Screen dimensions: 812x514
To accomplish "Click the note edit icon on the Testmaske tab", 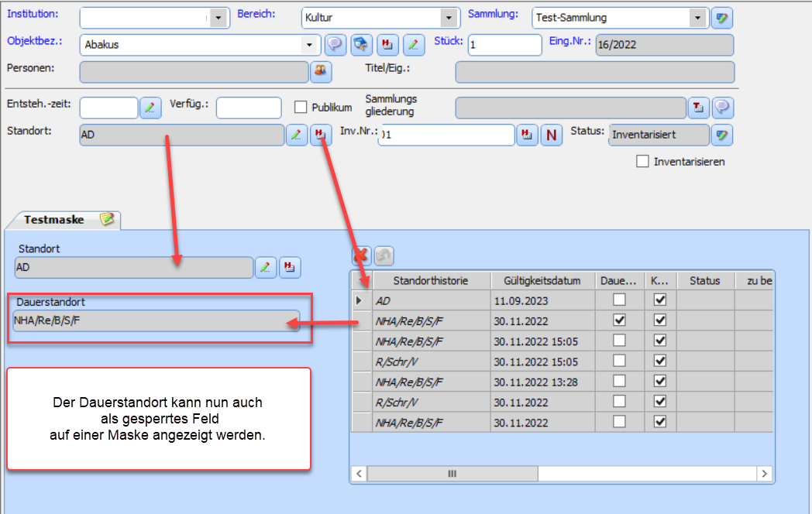I will click(107, 219).
